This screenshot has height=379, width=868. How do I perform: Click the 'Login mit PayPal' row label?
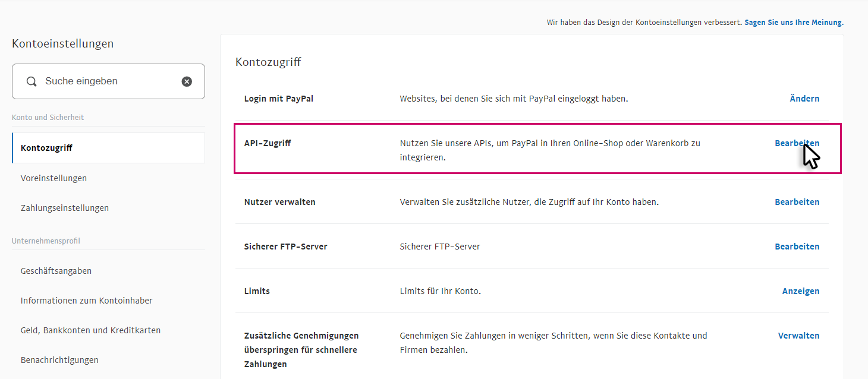(279, 99)
